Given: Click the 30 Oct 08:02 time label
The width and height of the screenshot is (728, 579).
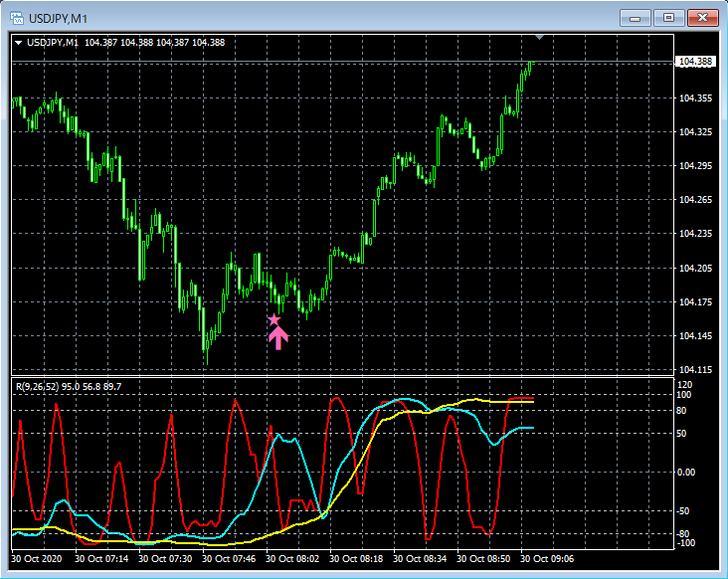Looking at the screenshot, I should click(x=292, y=558).
